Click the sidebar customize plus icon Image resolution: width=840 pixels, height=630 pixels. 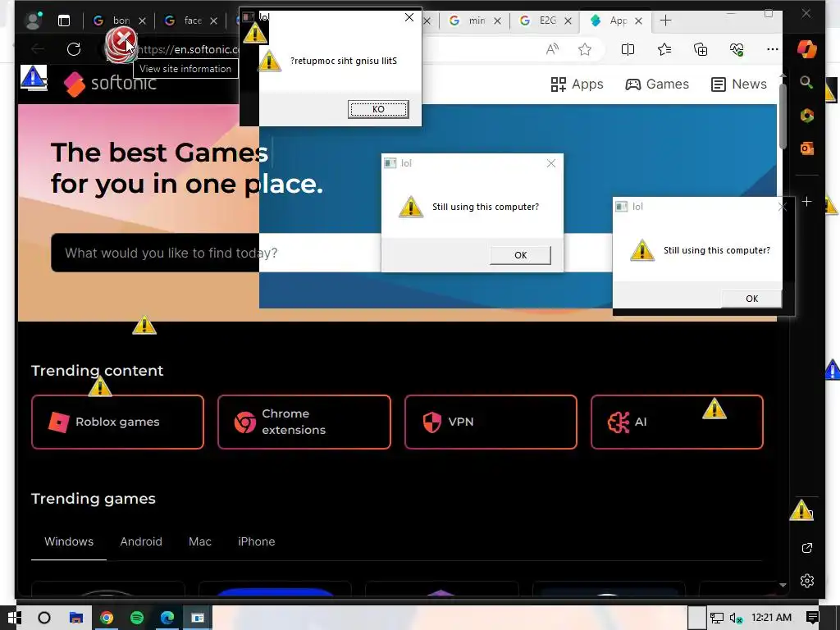[x=807, y=202]
